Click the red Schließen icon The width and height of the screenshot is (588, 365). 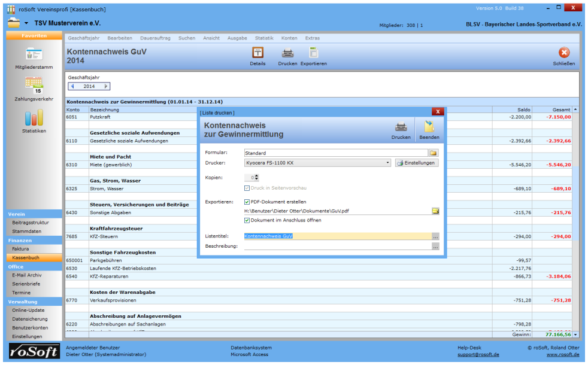[563, 53]
